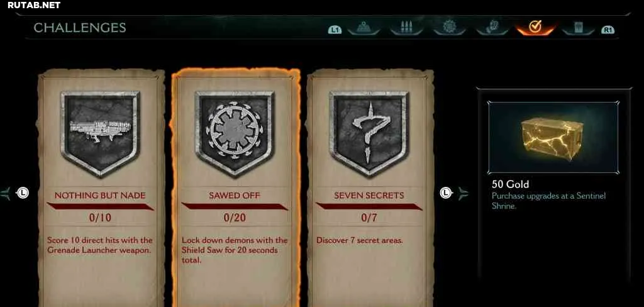Click the 50 Gold reward label
Image resolution: width=644 pixels, height=307 pixels.
(x=510, y=184)
